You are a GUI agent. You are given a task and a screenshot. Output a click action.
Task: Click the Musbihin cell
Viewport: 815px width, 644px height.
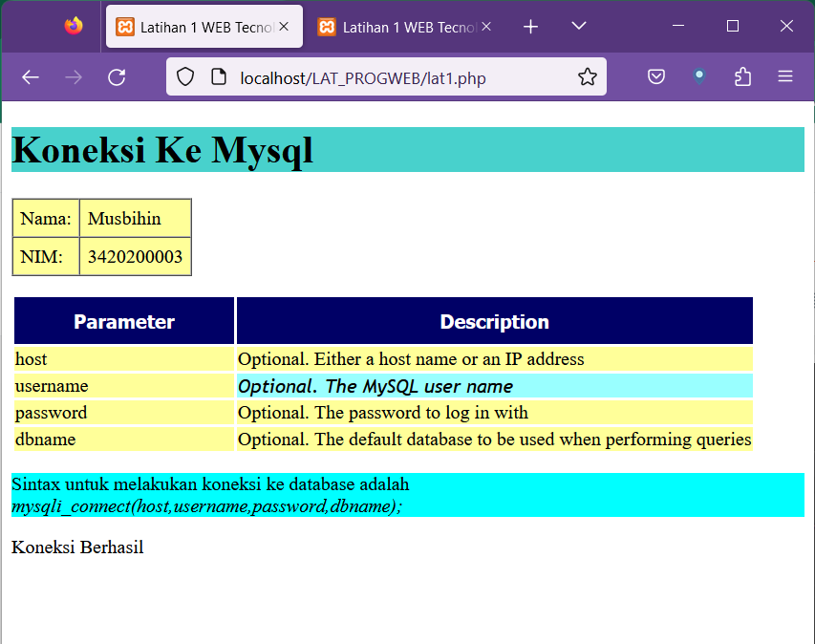click(136, 218)
